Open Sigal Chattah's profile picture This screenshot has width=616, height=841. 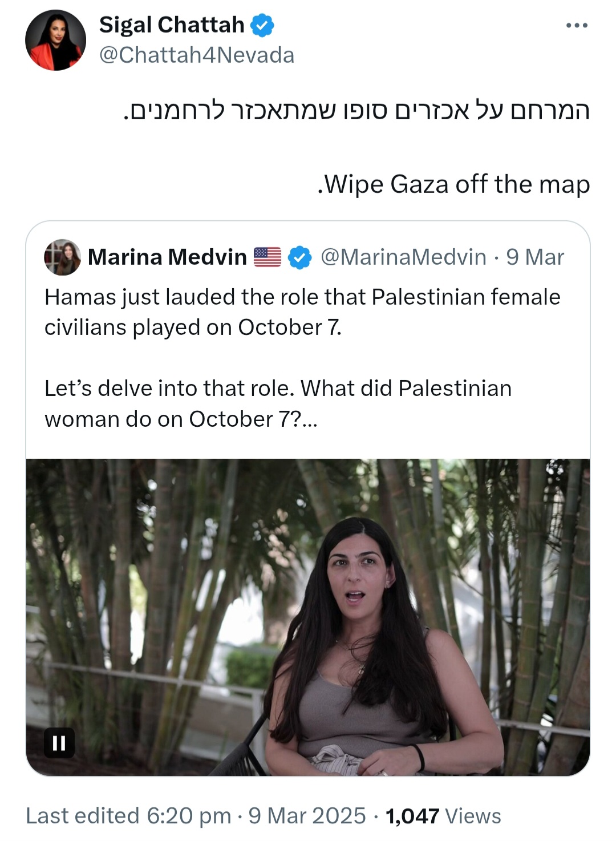[x=55, y=40]
